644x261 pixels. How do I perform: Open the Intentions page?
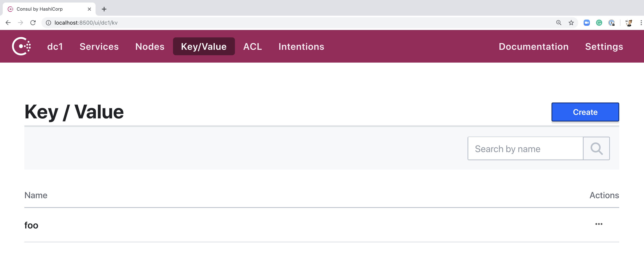point(301,47)
